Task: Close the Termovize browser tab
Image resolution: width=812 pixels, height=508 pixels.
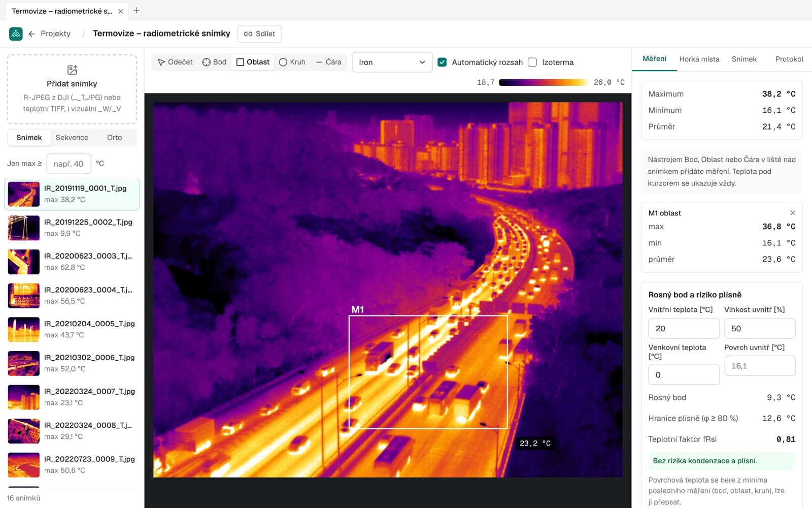Action: [x=120, y=11]
